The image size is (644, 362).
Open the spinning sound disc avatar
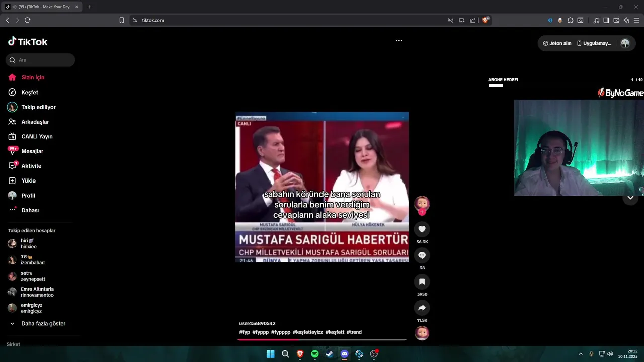[422, 333]
